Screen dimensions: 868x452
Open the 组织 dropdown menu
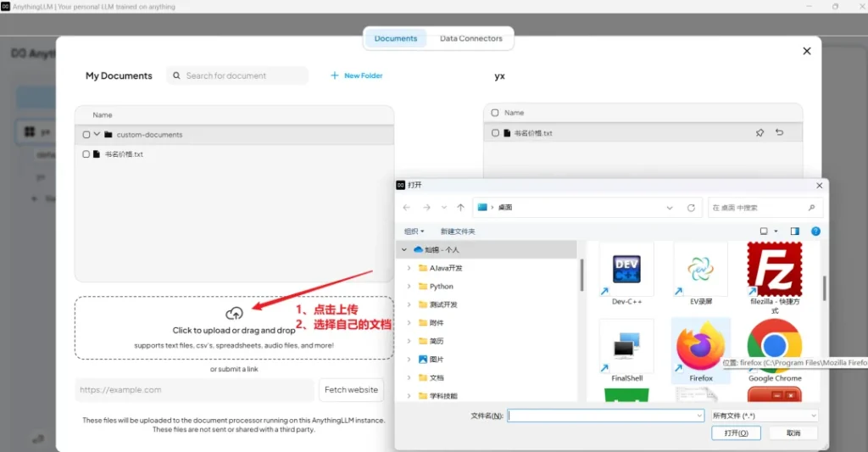pos(414,232)
